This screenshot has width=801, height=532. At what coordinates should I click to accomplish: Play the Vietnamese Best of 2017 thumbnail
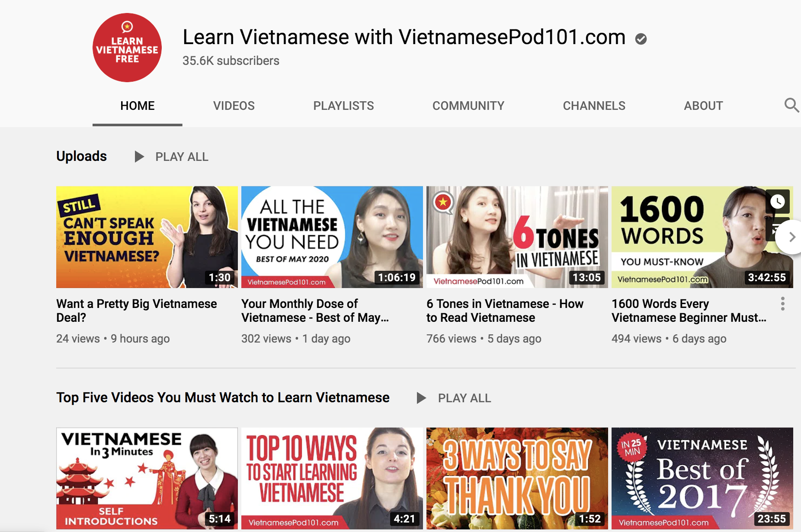click(x=702, y=478)
